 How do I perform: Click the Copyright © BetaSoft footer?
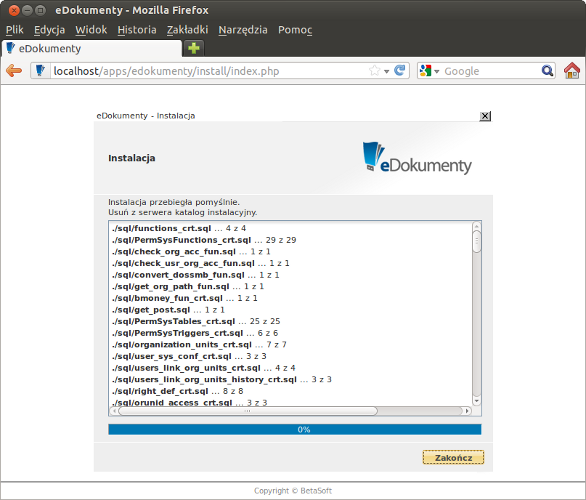pos(293,491)
